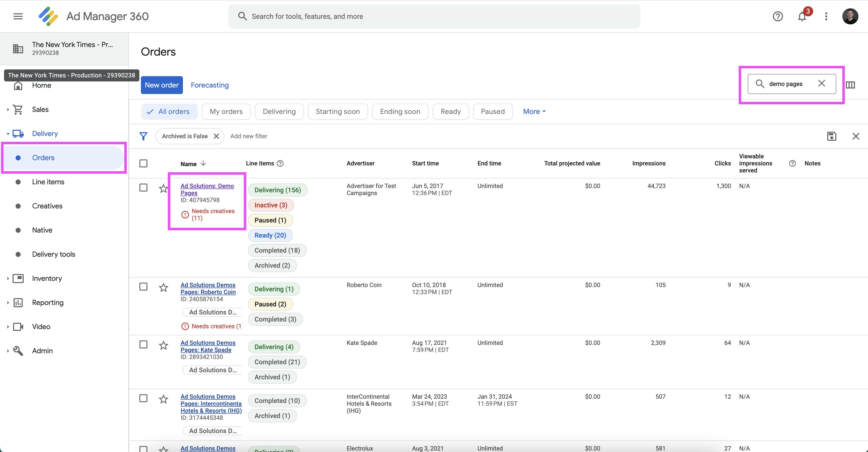Select the All orders tab chip
The image size is (868, 452).
[170, 111]
